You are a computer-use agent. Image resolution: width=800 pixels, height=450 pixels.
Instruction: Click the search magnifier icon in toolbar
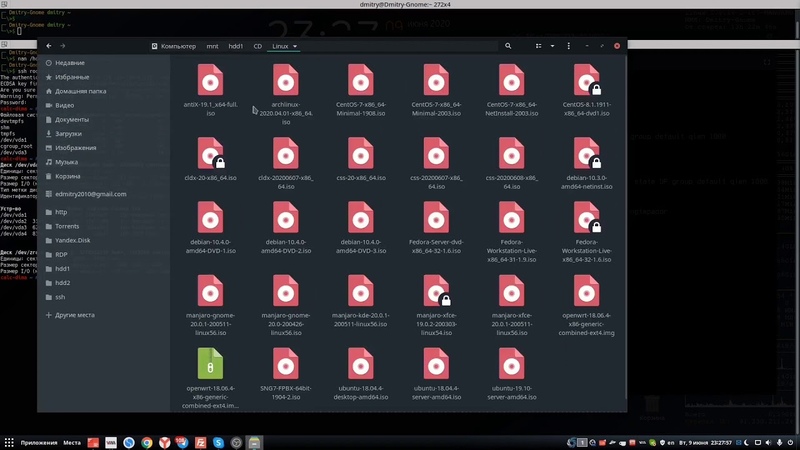pyautogui.click(x=508, y=46)
